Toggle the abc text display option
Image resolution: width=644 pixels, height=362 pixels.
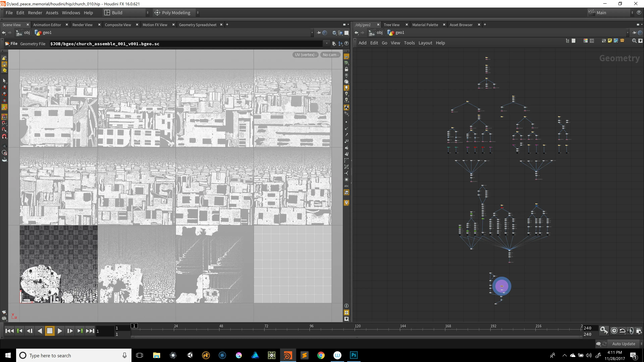[x=346, y=186]
